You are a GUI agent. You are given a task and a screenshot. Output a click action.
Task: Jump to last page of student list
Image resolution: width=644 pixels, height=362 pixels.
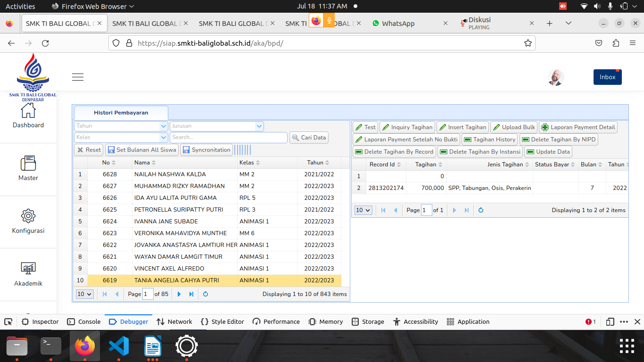191,294
